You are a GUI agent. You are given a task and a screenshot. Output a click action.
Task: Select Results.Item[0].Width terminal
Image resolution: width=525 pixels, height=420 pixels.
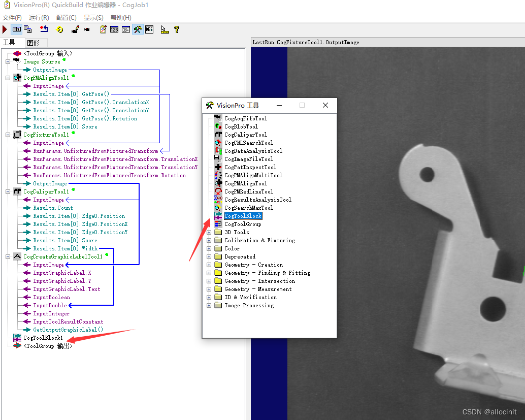click(65, 248)
